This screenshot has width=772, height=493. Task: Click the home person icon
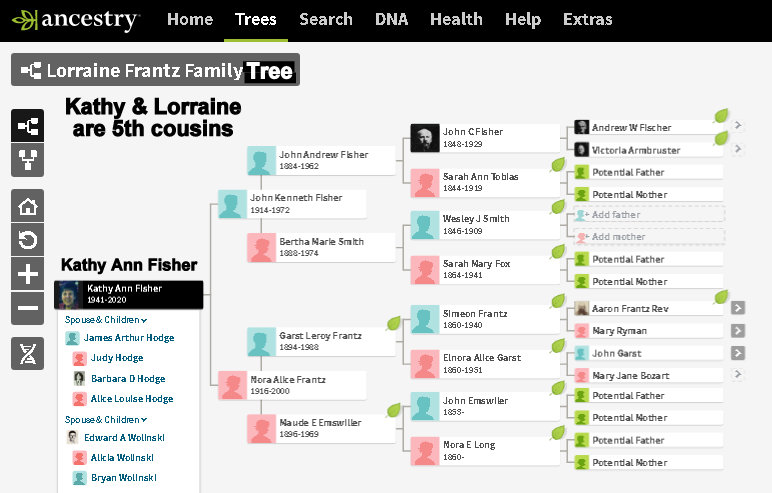point(28,206)
